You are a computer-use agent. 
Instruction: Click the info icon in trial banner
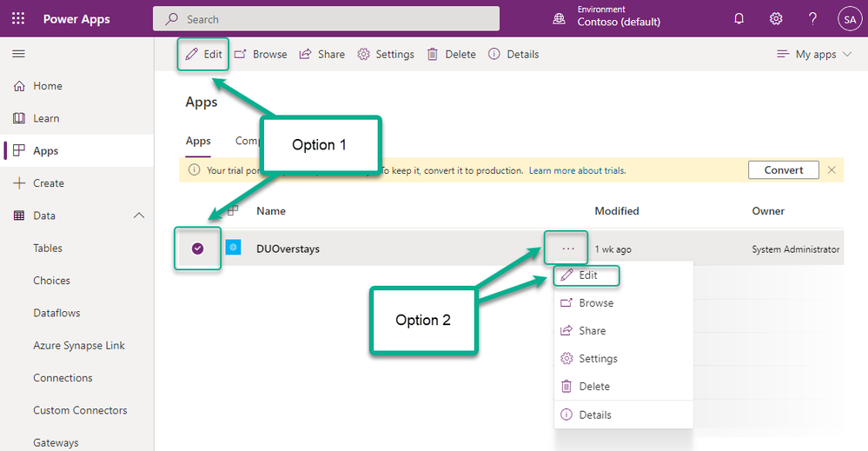pyautogui.click(x=194, y=170)
